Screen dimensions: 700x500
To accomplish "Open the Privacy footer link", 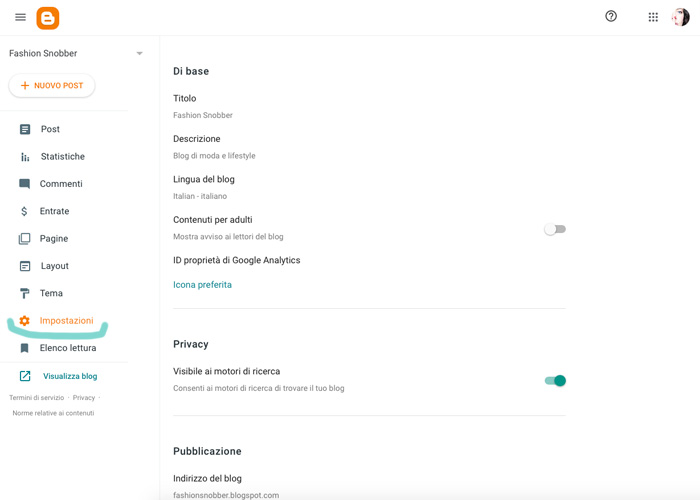I will point(84,397).
